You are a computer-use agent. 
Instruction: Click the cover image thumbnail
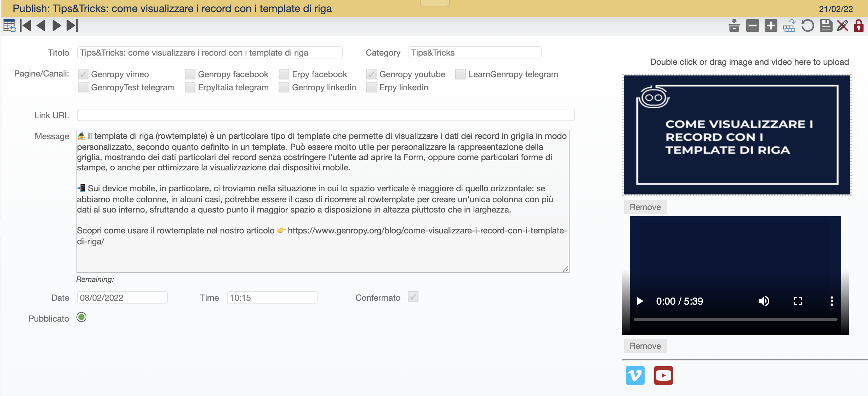point(737,135)
